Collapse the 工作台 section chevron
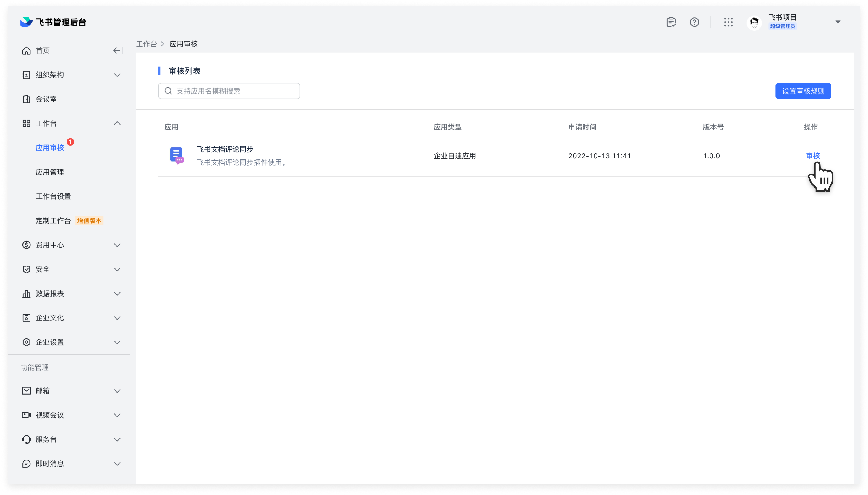The height and width of the screenshot is (495, 868). pyautogui.click(x=117, y=123)
